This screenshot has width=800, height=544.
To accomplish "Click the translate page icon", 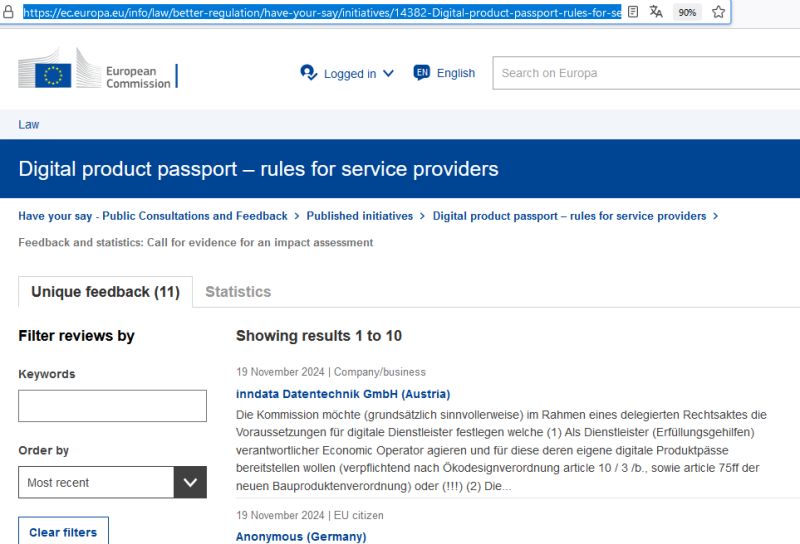I will click(x=656, y=12).
